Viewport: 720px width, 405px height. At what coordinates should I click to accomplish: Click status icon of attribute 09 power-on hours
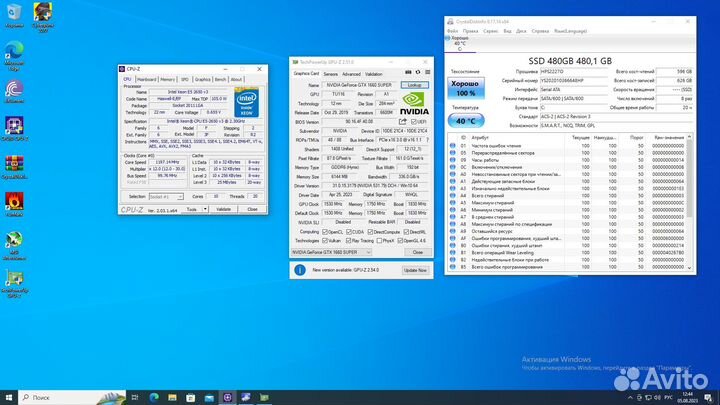point(453,160)
